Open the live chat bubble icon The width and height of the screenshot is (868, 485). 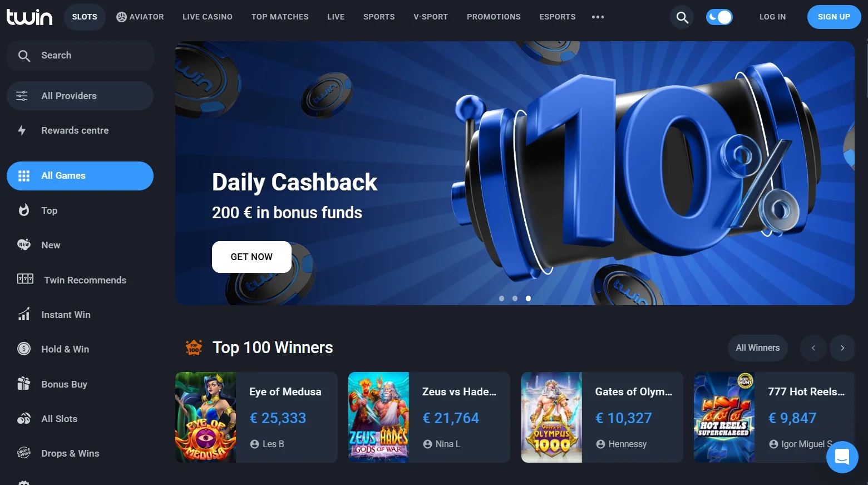pyautogui.click(x=842, y=457)
